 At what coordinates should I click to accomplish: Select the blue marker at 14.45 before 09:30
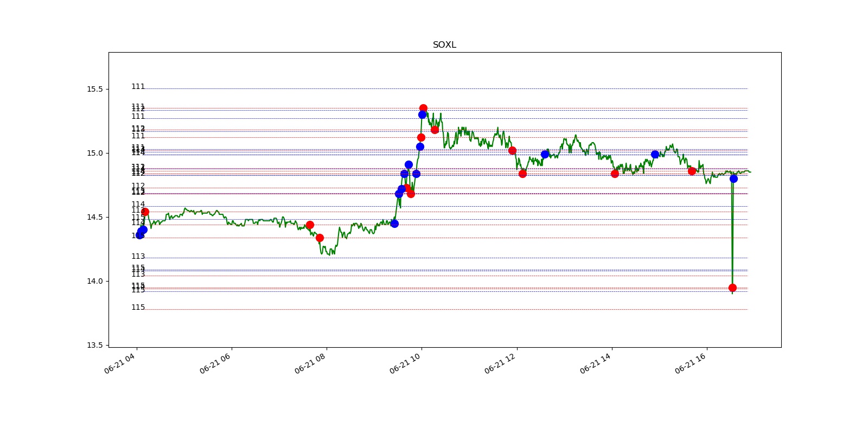click(x=394, y=224)
